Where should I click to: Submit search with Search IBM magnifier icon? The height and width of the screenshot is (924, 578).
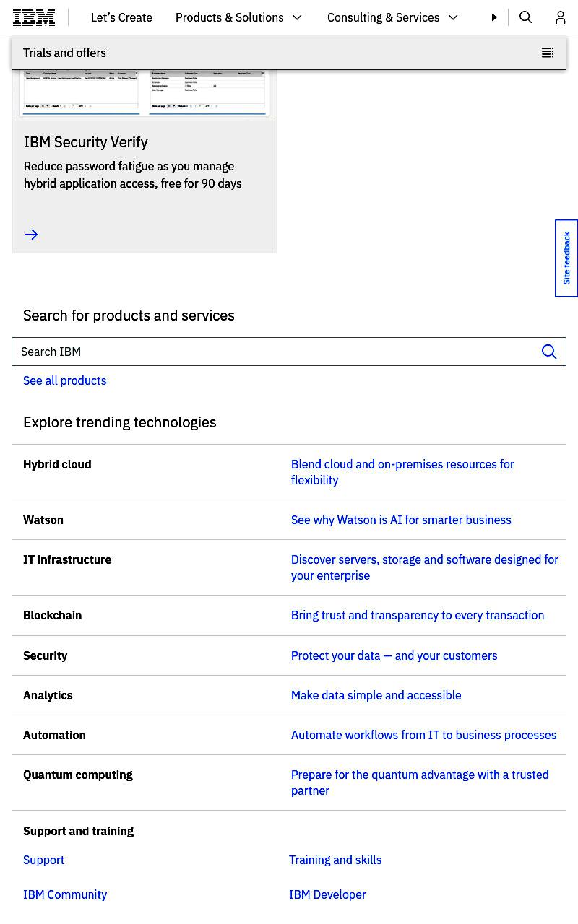549,352
